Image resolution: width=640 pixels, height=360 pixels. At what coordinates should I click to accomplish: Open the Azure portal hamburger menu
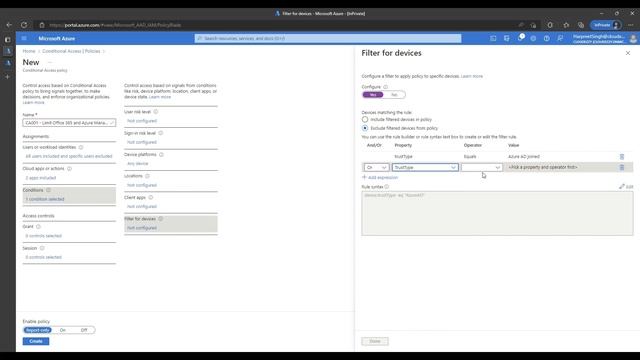click(24, 38)
